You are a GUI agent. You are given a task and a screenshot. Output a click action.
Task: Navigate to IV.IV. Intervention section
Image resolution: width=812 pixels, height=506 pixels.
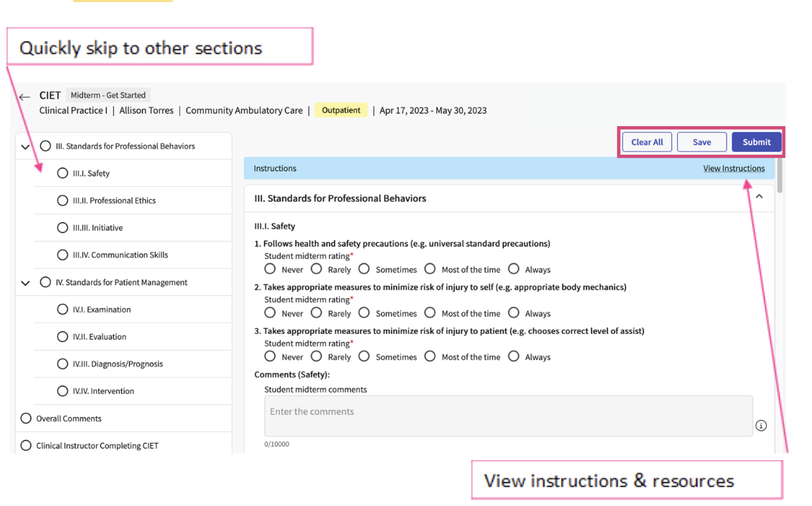pyautogui.click(x=103, y=391)
